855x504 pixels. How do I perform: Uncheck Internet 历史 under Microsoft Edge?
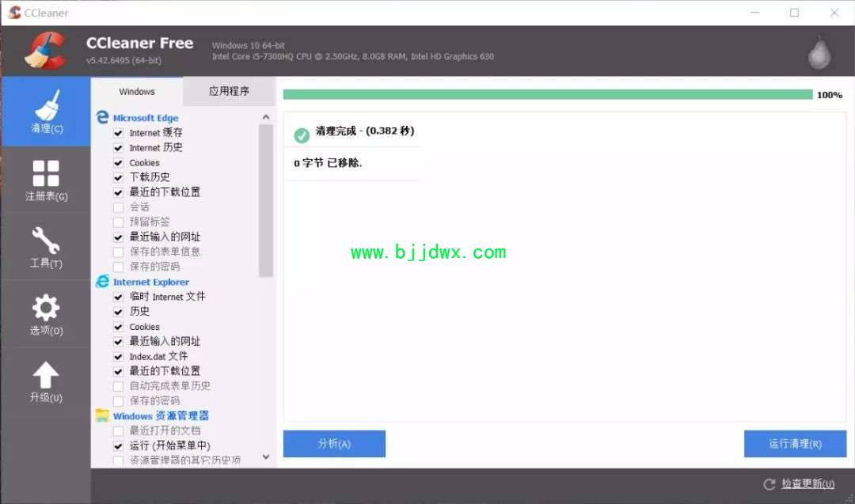(118, 148)
